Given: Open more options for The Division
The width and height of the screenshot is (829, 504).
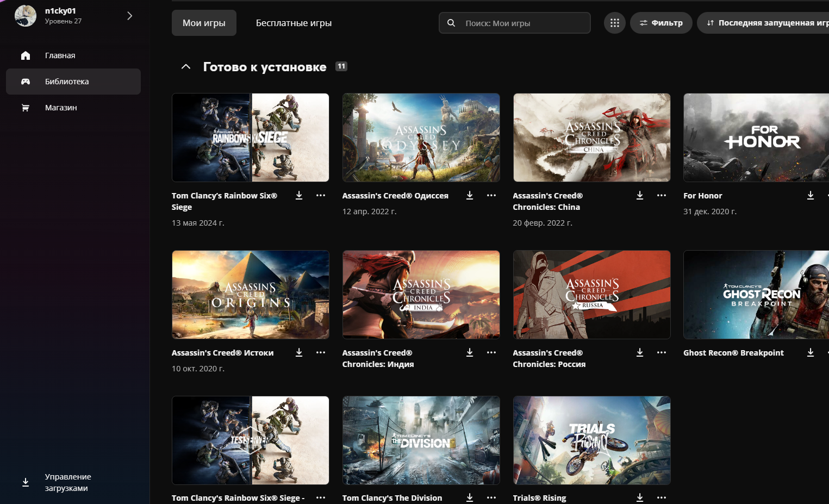Looking at the screenshot, I should pyautogui.click(x=491, y=497).
